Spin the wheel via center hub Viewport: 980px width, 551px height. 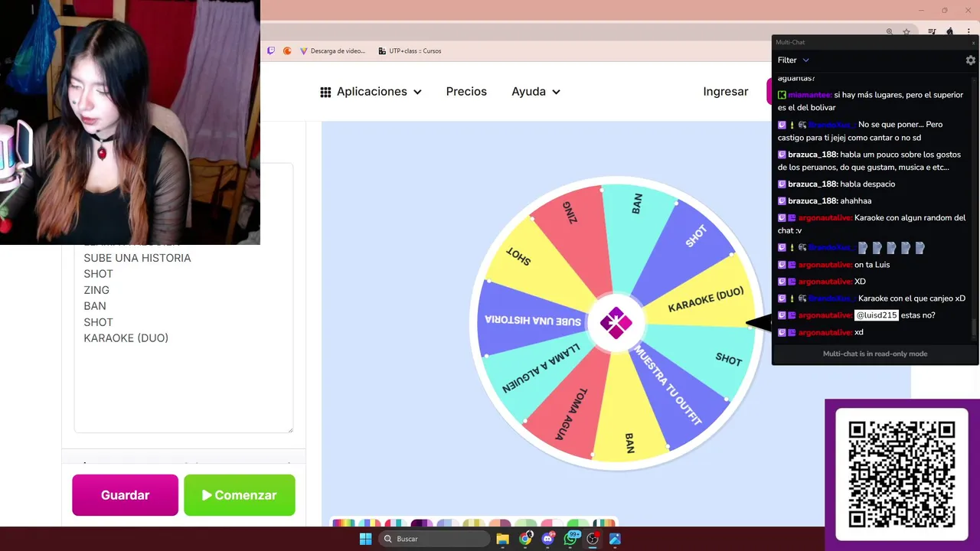[x=616, y=323]
